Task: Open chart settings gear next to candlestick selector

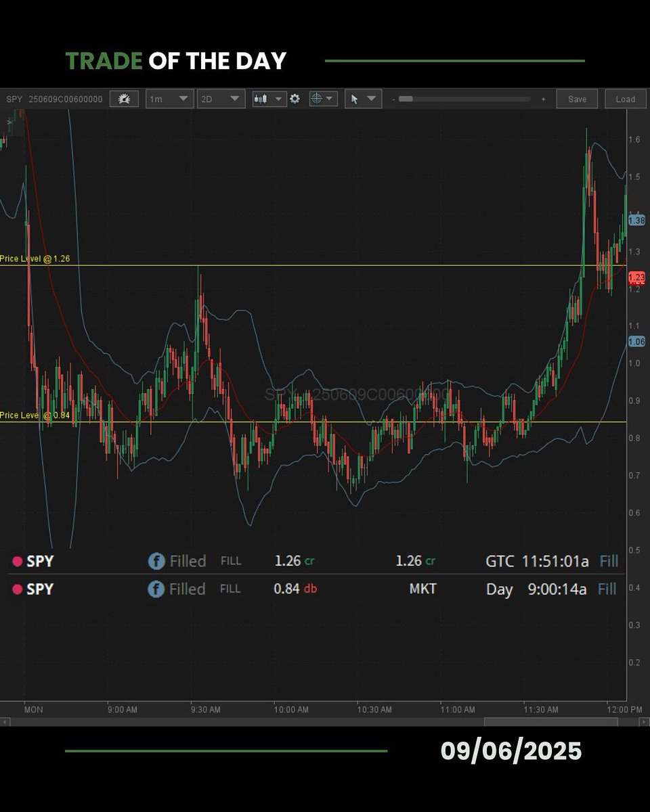Action: (295, 99)
